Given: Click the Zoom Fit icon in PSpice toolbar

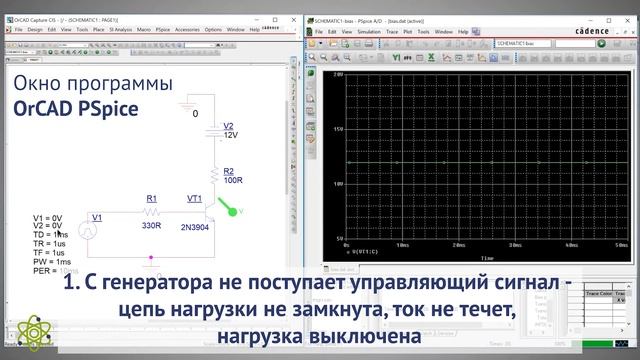Looking at the screenshot, I should pos(347,58).
